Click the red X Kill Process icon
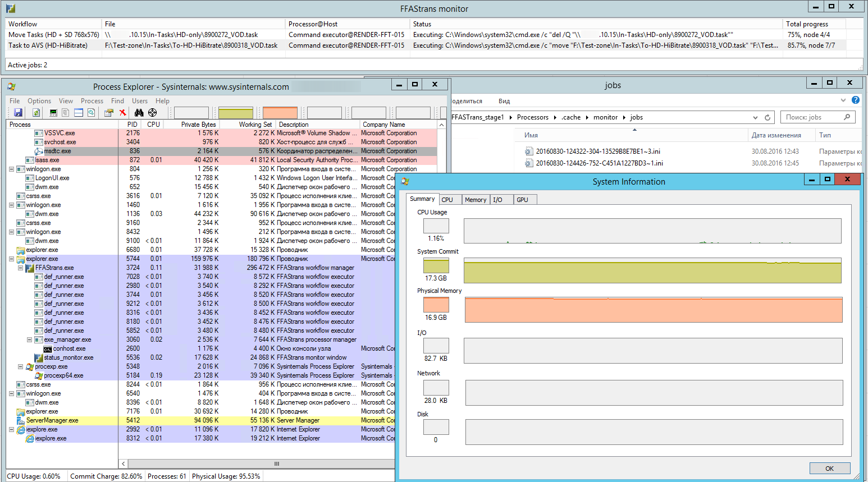 point(122,113)
